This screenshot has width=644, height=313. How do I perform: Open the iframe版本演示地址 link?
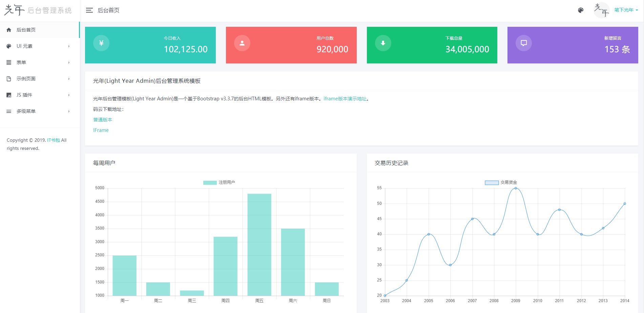click(x=345, y=99)
